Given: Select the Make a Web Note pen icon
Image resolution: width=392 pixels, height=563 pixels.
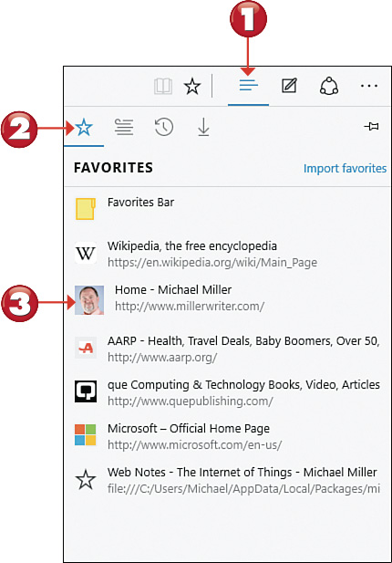Looking at the screenshot, I should [289, 86].
